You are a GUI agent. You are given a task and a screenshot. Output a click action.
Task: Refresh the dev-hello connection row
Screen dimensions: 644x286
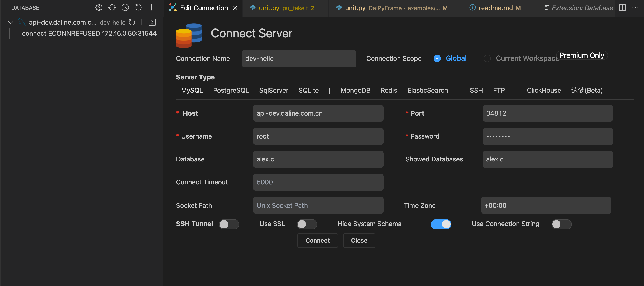[x=132, y=22]
